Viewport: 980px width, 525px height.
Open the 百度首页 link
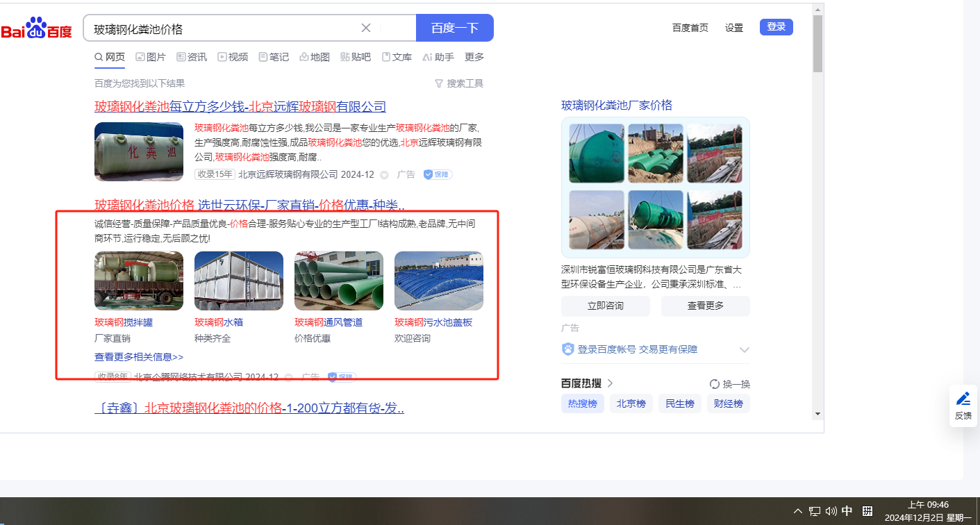[690, 28]
